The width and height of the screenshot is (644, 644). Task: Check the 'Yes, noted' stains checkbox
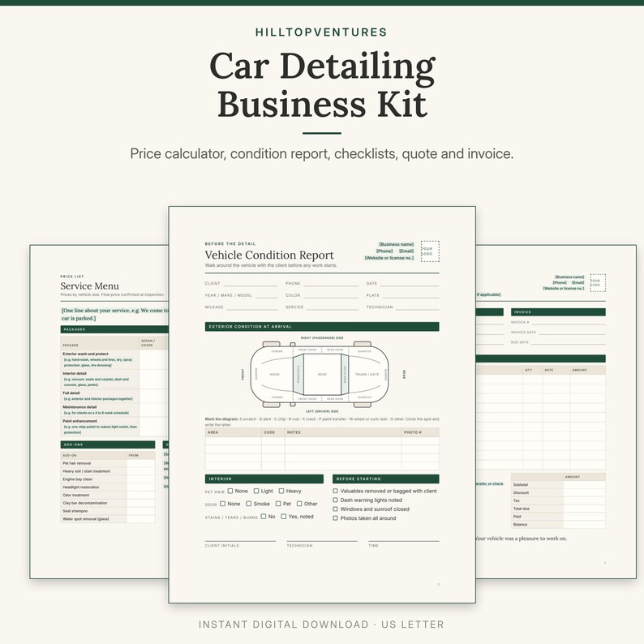(283, 517)
